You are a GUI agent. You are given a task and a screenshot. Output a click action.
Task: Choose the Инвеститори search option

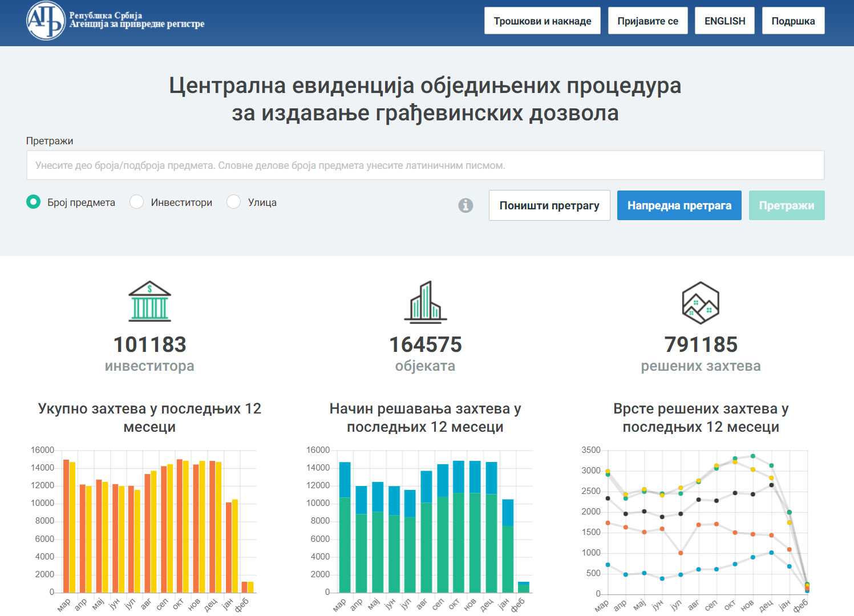137,202
